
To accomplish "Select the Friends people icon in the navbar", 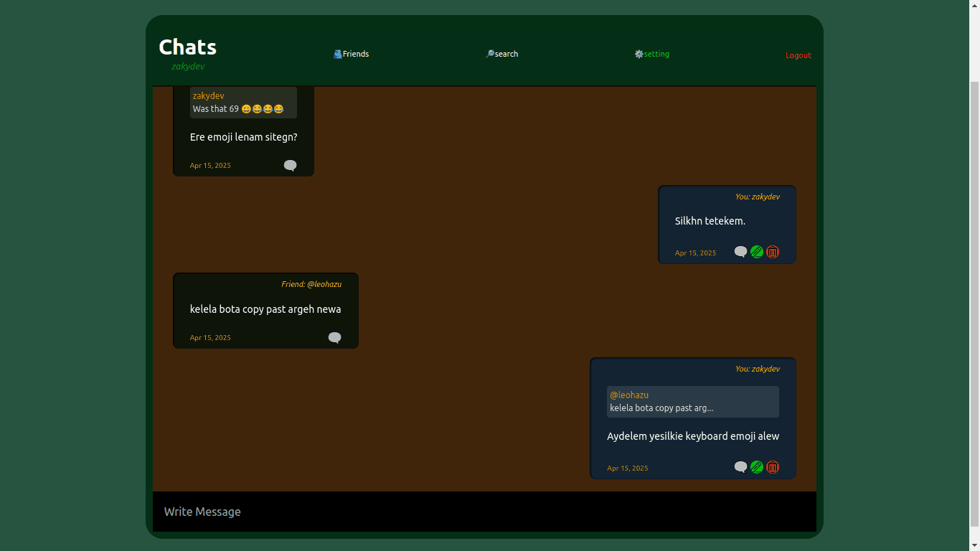I will 337,54.
